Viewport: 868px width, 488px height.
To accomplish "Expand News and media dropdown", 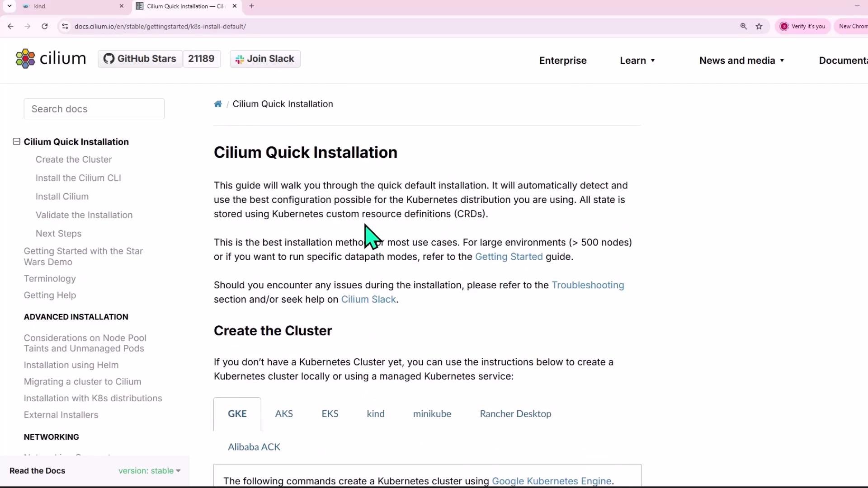I will [741, 61].
